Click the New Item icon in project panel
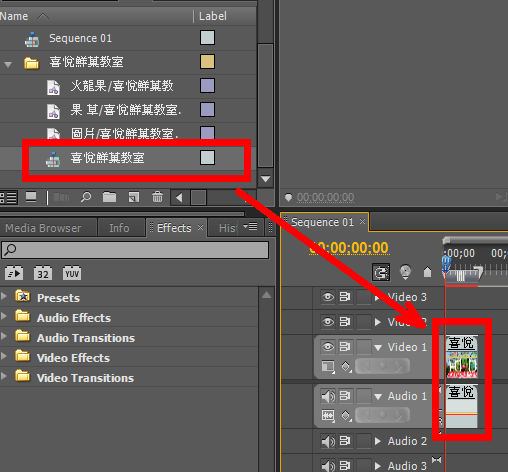Image resolution: width=508 pixels, height=472 pixels. tap(134, 197)
